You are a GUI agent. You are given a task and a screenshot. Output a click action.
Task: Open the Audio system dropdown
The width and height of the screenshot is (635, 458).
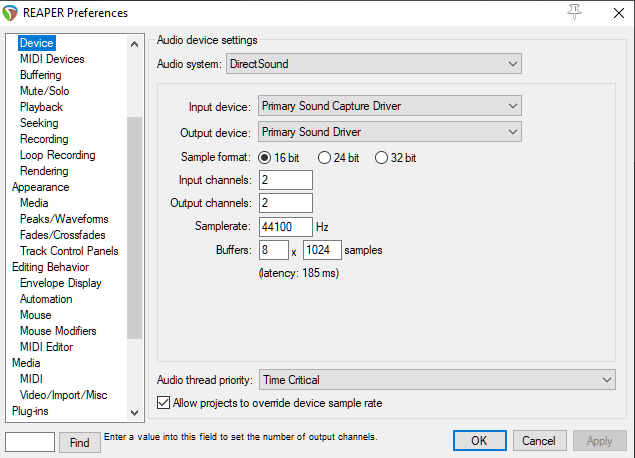click(x=374, y=64)
